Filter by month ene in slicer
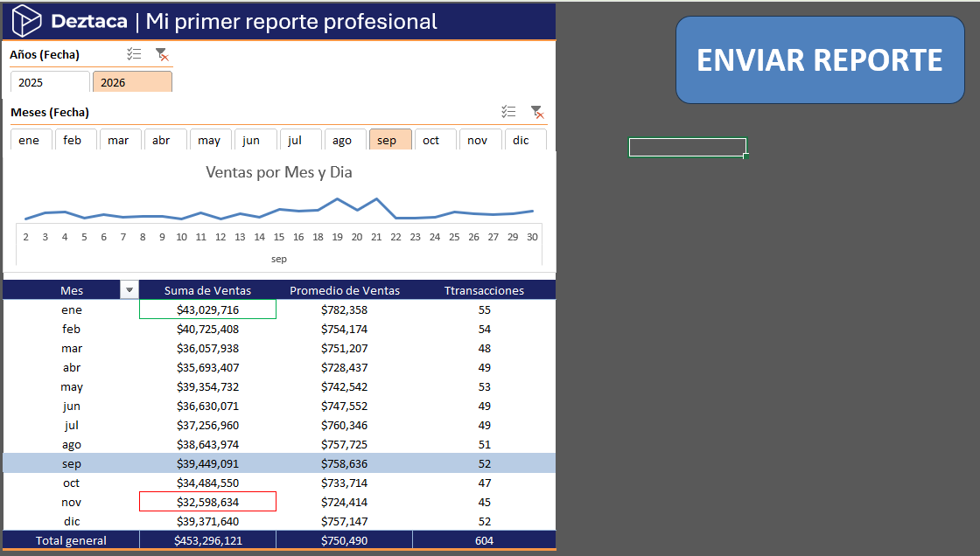 31,140
